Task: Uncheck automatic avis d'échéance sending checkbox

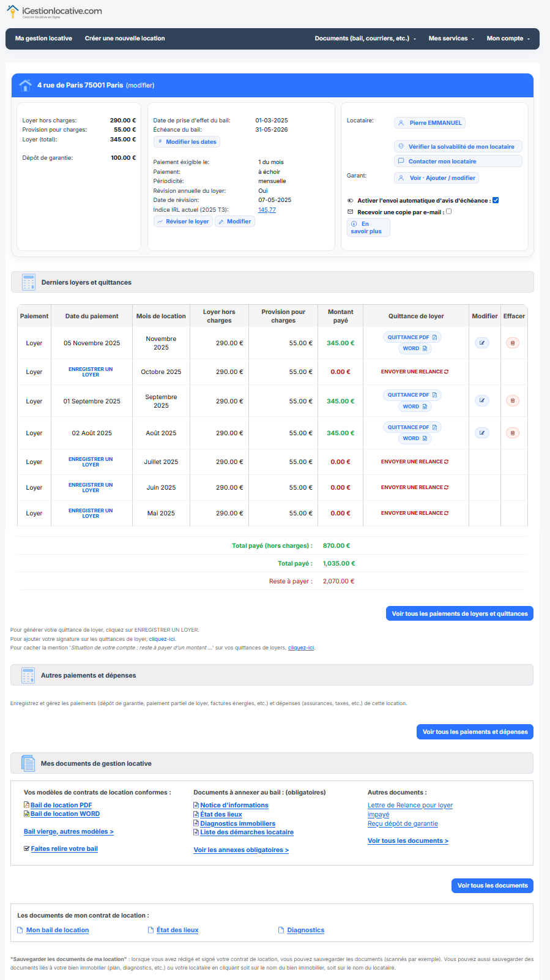Action: (496, 200)
